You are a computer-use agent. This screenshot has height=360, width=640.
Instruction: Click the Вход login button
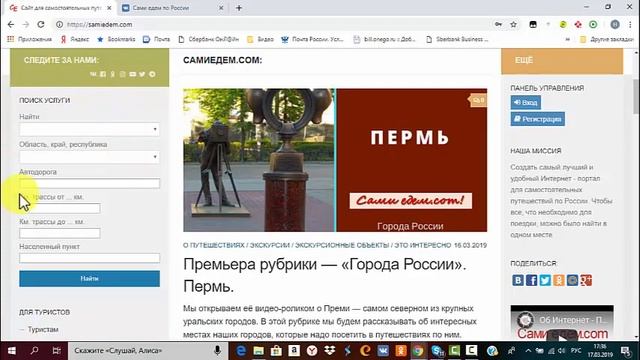click(525, 102)
